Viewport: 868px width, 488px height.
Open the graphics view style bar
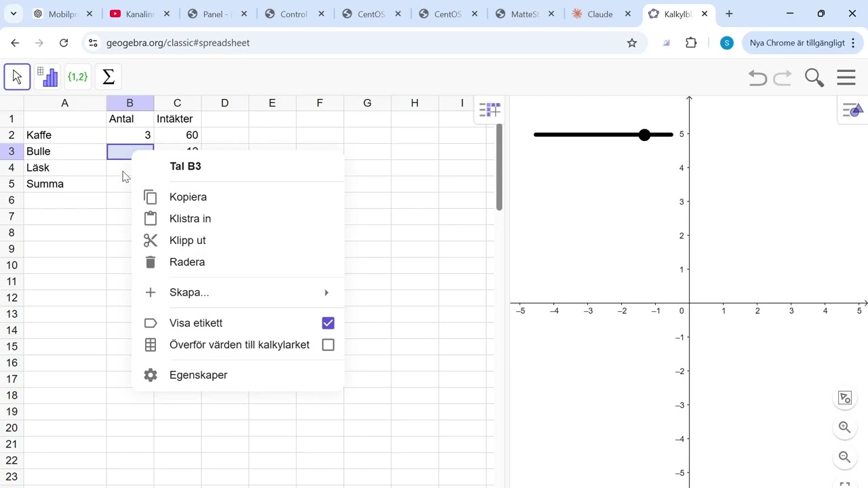click(852, 110)
